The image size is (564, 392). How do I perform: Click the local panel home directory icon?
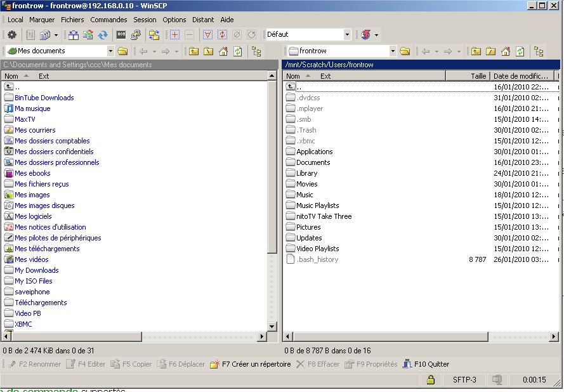tap(223, 51)
